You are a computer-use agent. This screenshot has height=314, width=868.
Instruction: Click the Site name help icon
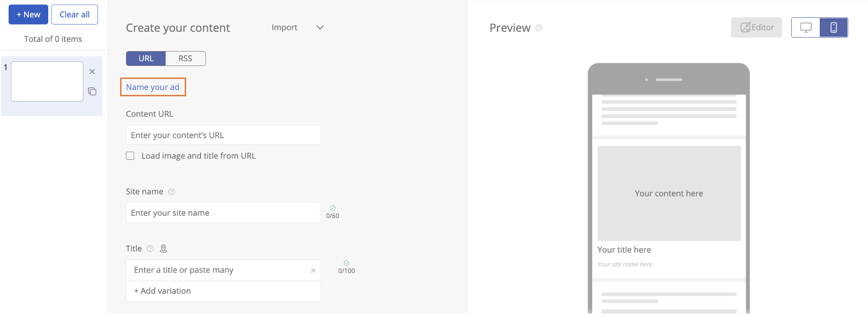172,192
